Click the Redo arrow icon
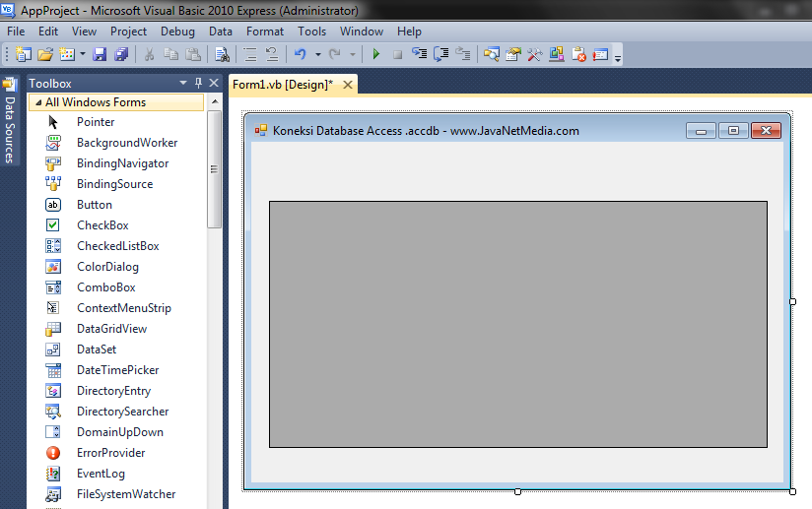Viewport: 812px width, 509px height. tap(335, 54)
